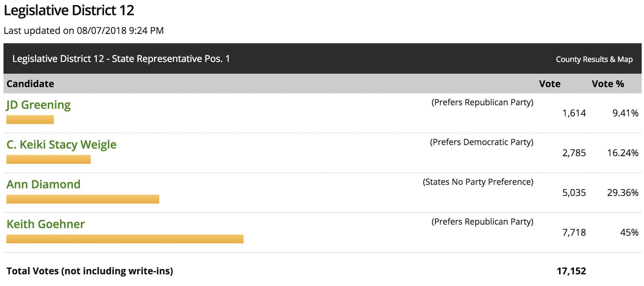Click the 17,152 total votes figure

(x=571, y=271)
